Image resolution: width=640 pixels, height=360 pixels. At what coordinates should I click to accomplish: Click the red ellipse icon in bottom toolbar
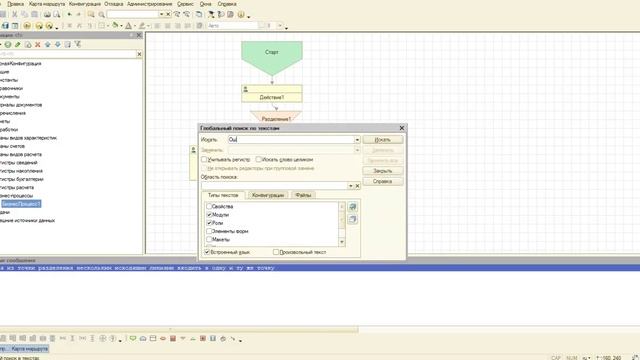163,338
